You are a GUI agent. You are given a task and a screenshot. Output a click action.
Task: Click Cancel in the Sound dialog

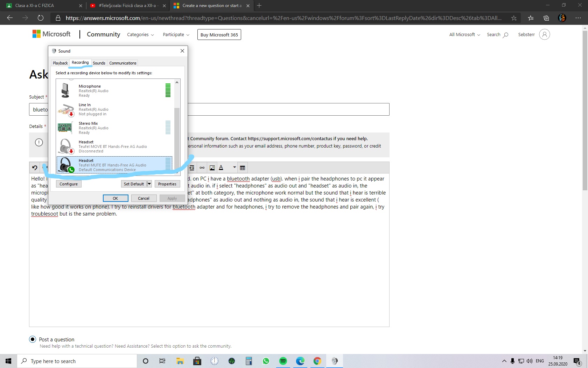point(144,198)
